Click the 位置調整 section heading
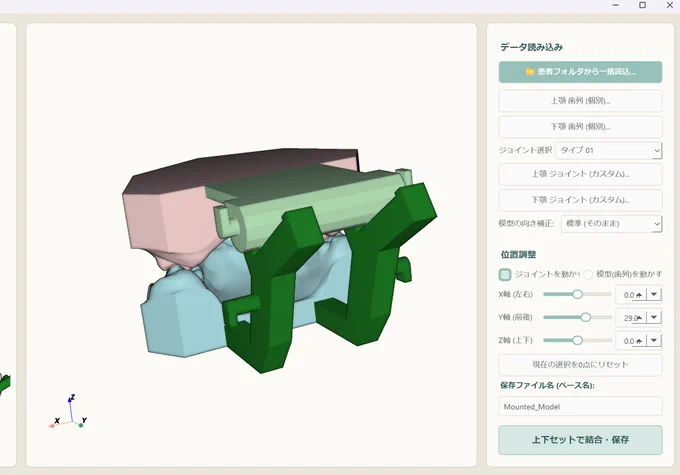Image resolution: width=680 pixels, height=475 pixels. 518,255
